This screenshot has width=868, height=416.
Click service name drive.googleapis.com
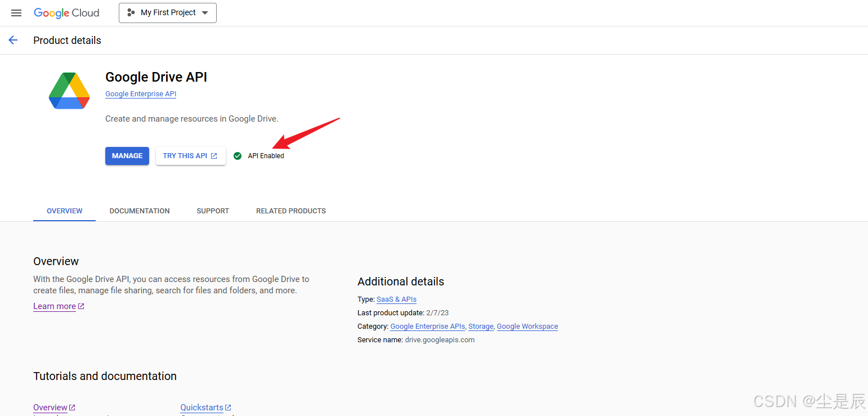440,340
